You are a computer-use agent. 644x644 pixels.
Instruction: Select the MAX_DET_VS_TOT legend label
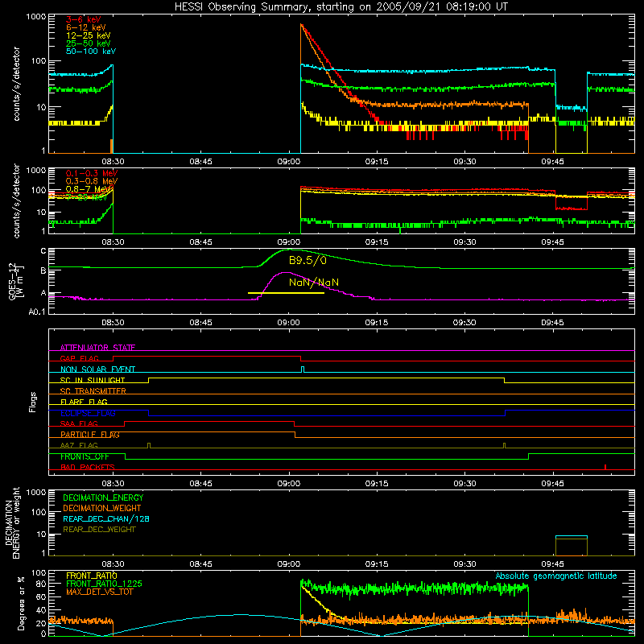99,592
